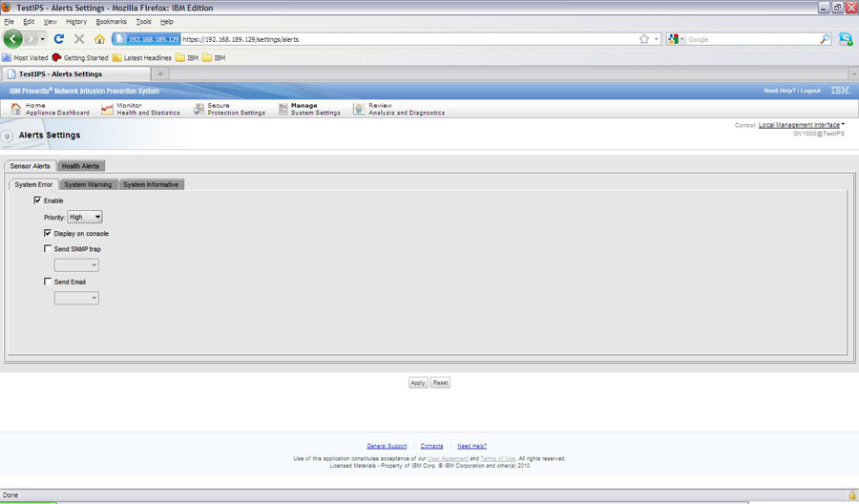
Task: Click the site identity badge 192.168.189.129
Action: click(147, 39)
